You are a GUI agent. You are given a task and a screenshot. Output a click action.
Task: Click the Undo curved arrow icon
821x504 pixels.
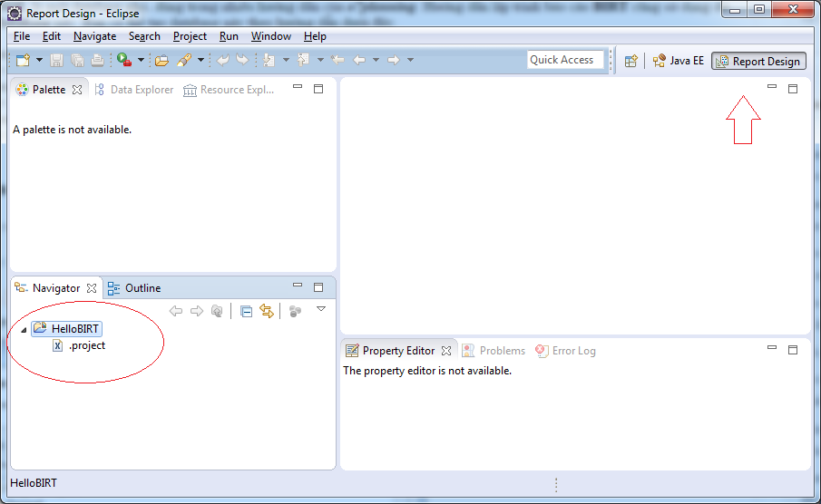[x=223, y=60]
